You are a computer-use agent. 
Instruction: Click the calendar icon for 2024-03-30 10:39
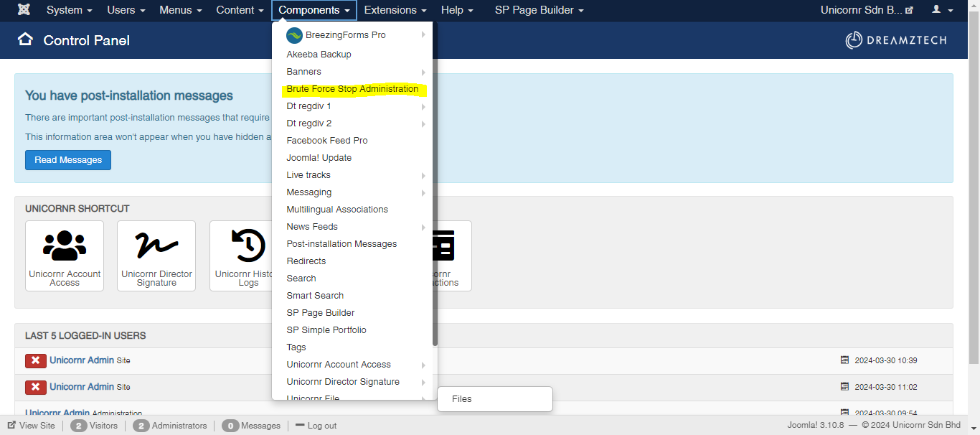pos(845,360)
